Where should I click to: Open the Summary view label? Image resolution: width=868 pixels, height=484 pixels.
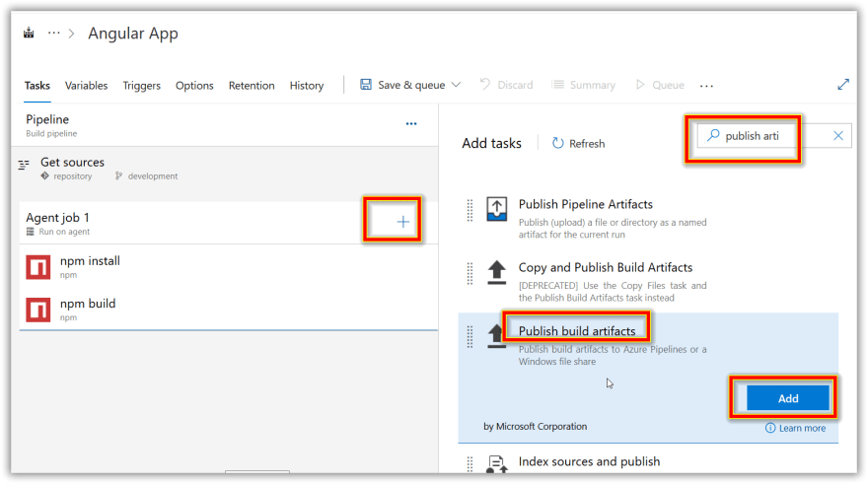click(x=593, y=85)
